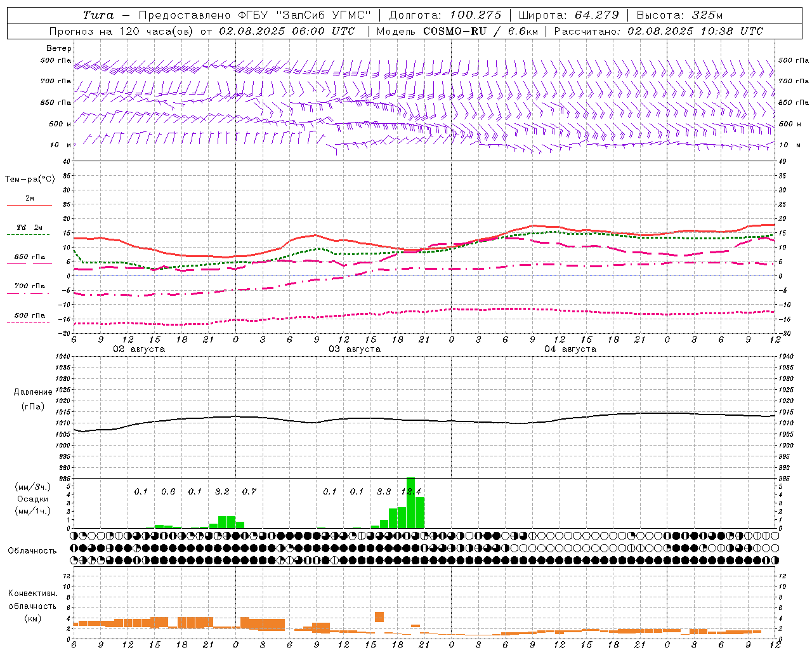The height and width of the screenshot is (650, 812).
Task: Select the "Долгота: 100.275" header value
Action: coord(445,15)
